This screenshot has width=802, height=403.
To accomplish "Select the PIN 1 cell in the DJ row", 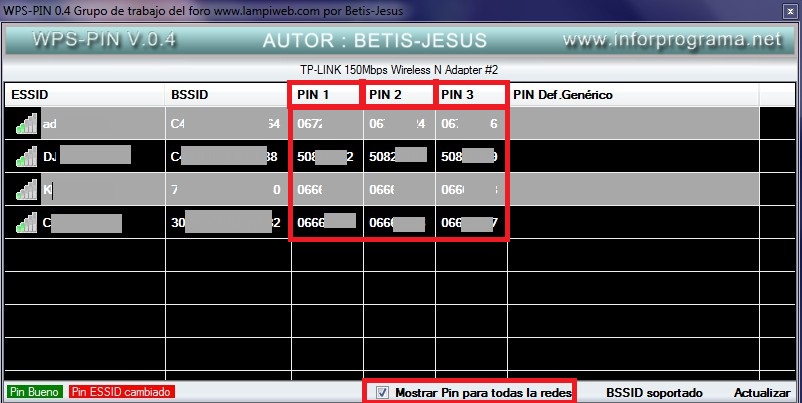I will [326, 156].
